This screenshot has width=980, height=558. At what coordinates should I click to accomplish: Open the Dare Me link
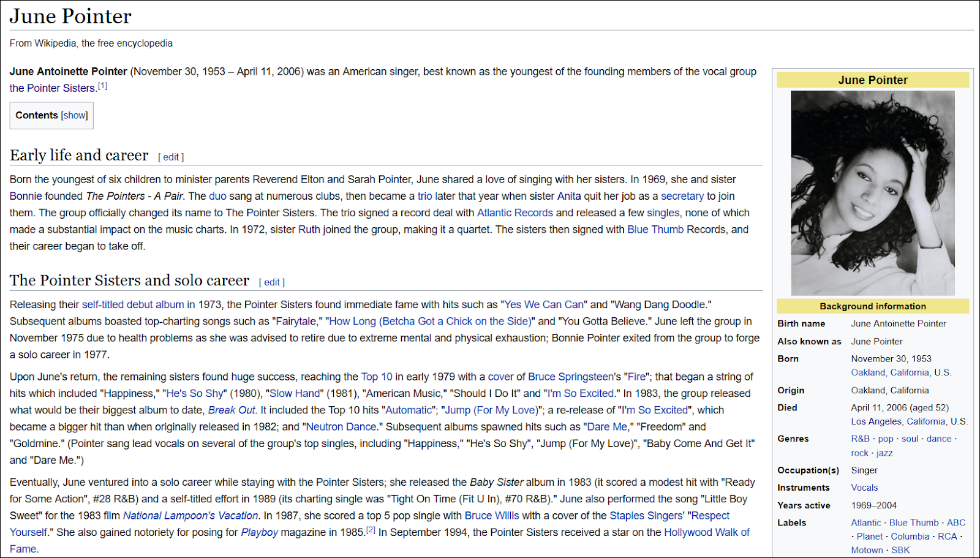607,426
